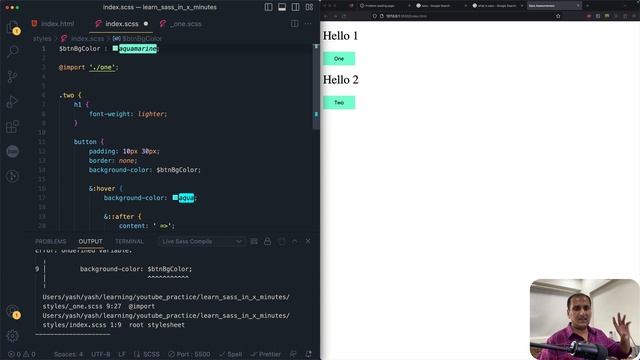Click the shield icon beside the address
This screenshot has height=360, width=640.
click(x=375, y=16)
